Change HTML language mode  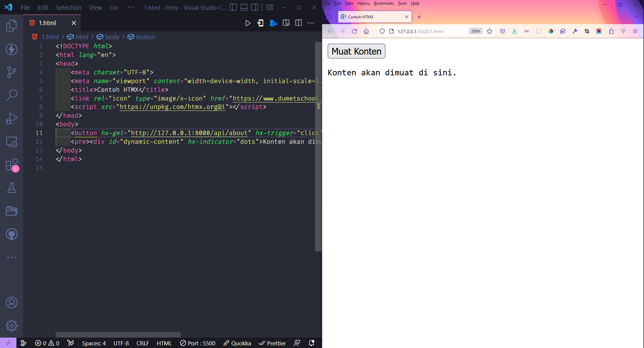coord(164,343)
